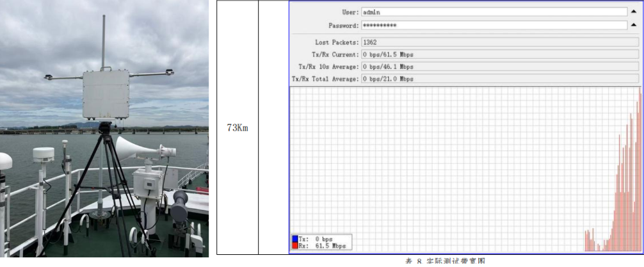Click the User label
Screen dimensions: 644x267
click(351, 12)
